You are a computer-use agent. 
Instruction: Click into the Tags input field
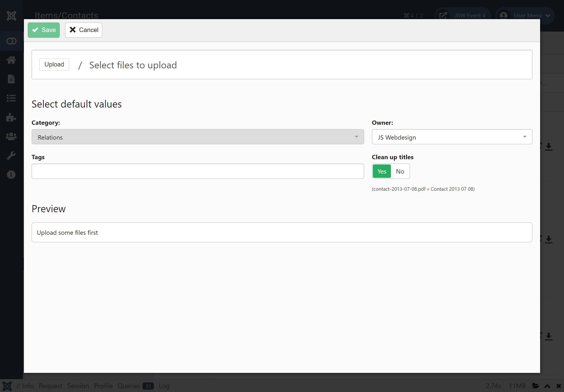click(x=198, y=171)
